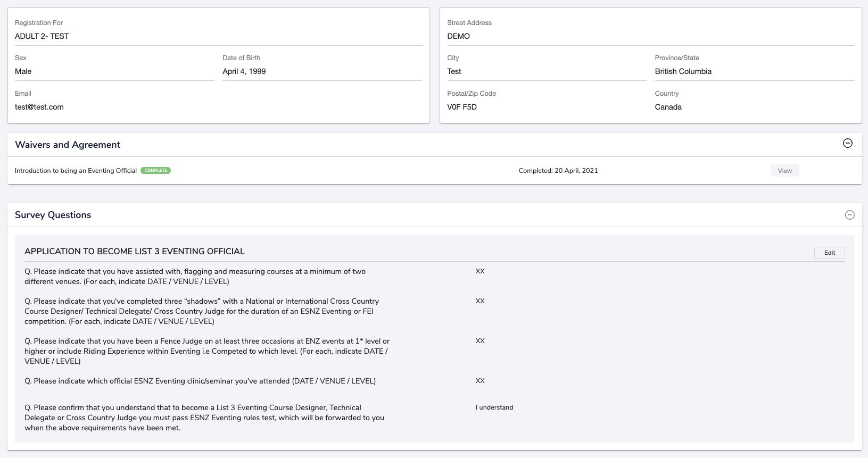This screenshot has height=458, width=868.
Task: Click the Waivers and Agreement heading
Action: click(68, 145)
